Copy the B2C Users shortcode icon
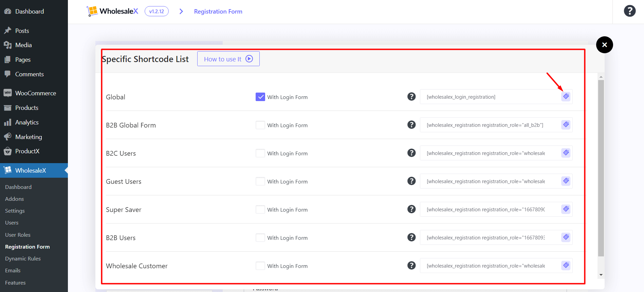Screen dimensions: 644x292 (x=566, y=153)
